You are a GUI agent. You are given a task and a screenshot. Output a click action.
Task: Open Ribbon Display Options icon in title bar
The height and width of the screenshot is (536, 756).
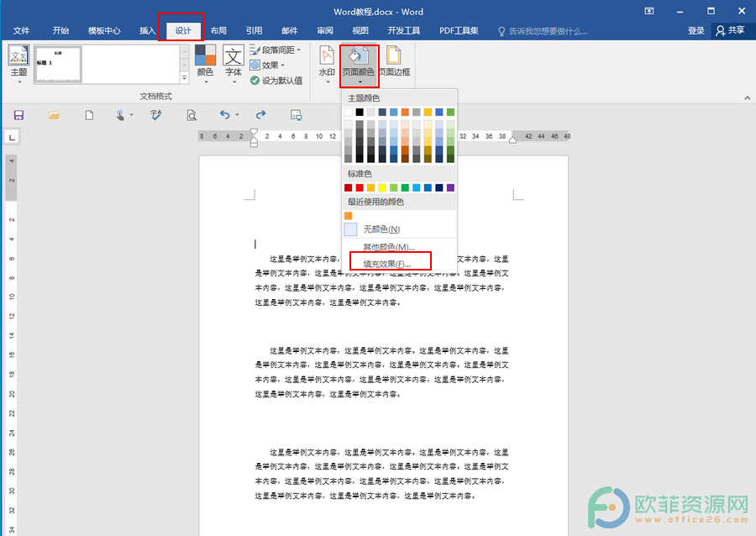click(649, 11)
